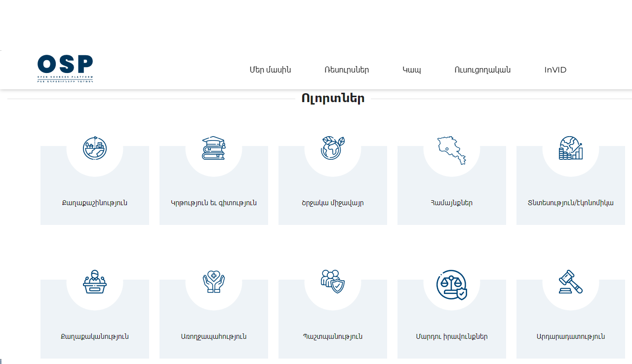This screenshot has width=632, height=364.
Task: Click the urban development globe-city icon
Action: (95, 148)
